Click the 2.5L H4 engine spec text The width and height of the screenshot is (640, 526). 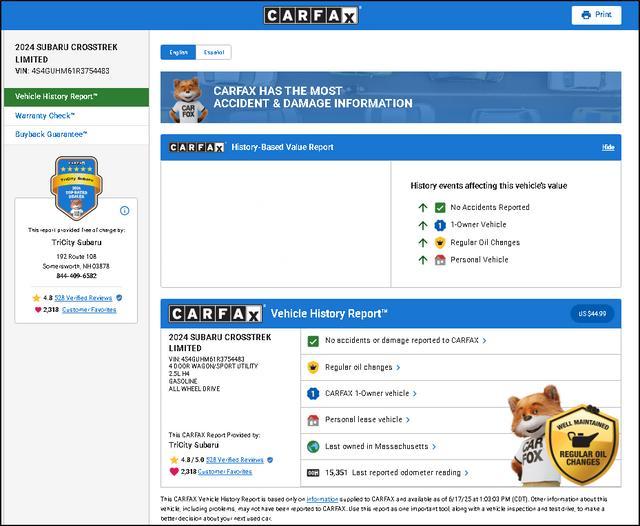(x=178, y=374)
